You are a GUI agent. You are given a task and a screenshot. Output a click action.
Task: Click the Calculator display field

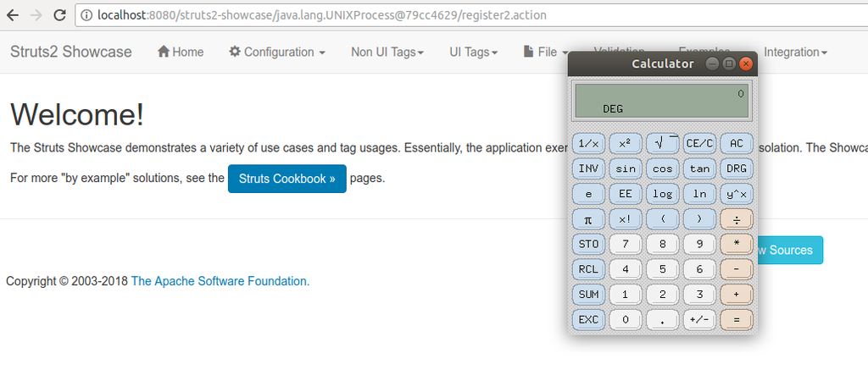click(x=662, y=101)
